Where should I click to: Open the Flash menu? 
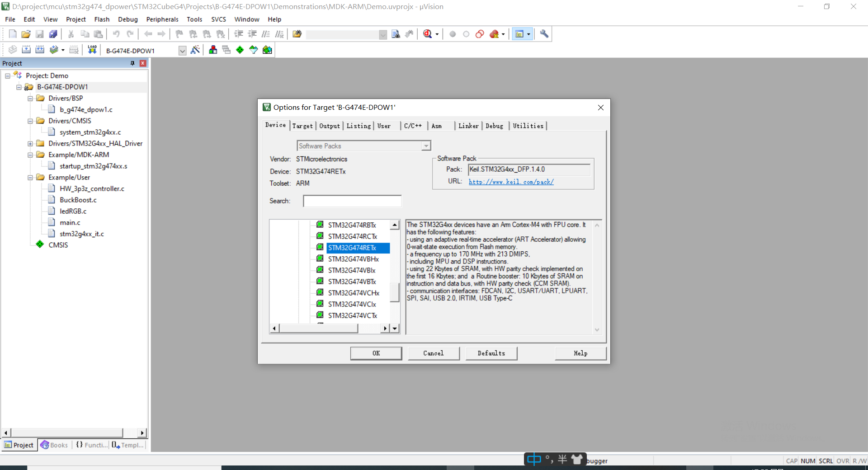pyautogui.click(x=102, y=19)
